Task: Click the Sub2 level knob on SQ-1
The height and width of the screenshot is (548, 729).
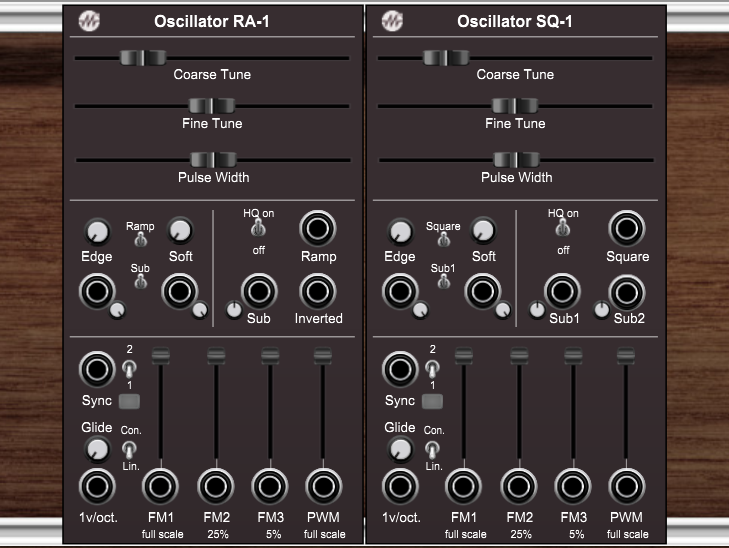Action: coord(602,310)
